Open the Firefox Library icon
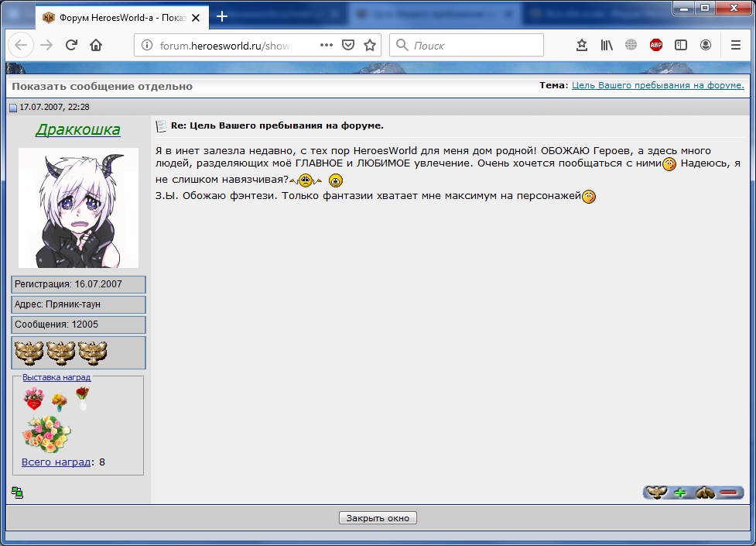Screen dimensions: 756x546 coord(607,45)
